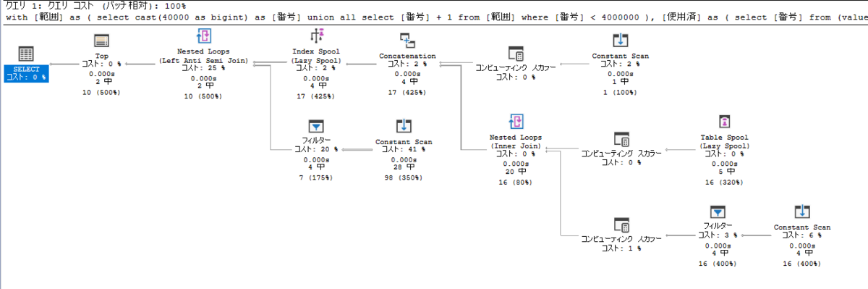Select the '16 (320%)' row estimate
This screenshot has width=868, height=289.
point(724,183)
